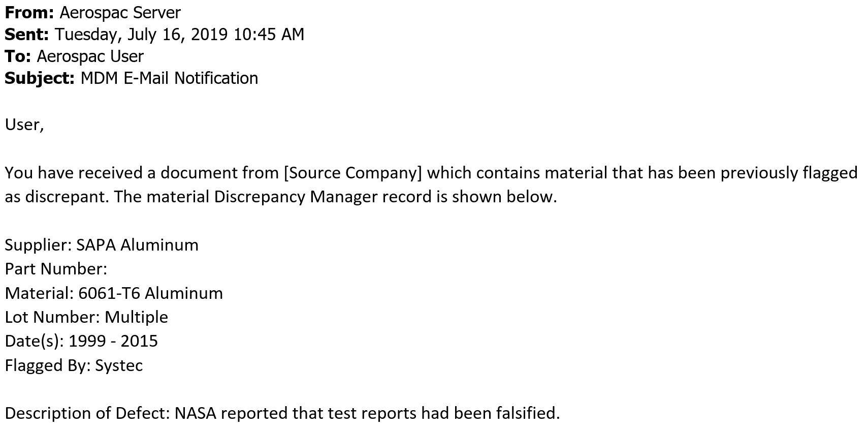868x430 pixels.
Task: Click the Aerospac Server sender name
Action: pyautogui.click(x=120, y=12)
